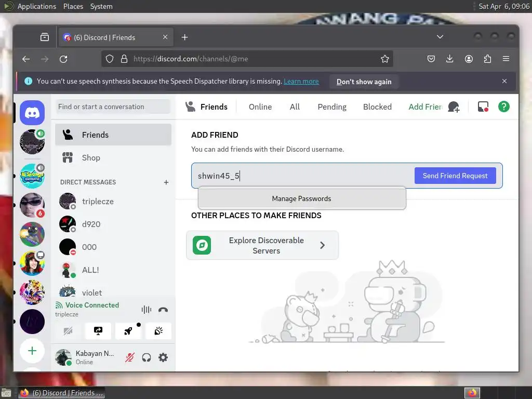Open Explore Discoverable Servers

(262, 245)
